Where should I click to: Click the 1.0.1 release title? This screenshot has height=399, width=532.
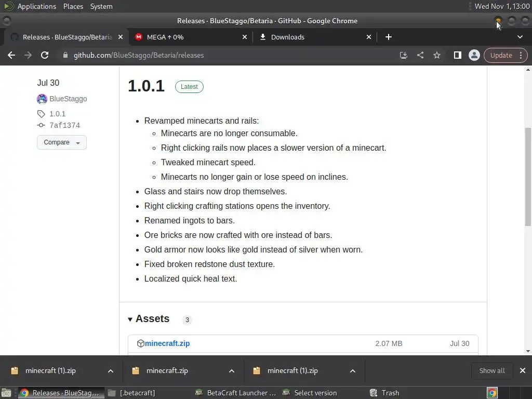pyautogui.click(x=146, y=86)
